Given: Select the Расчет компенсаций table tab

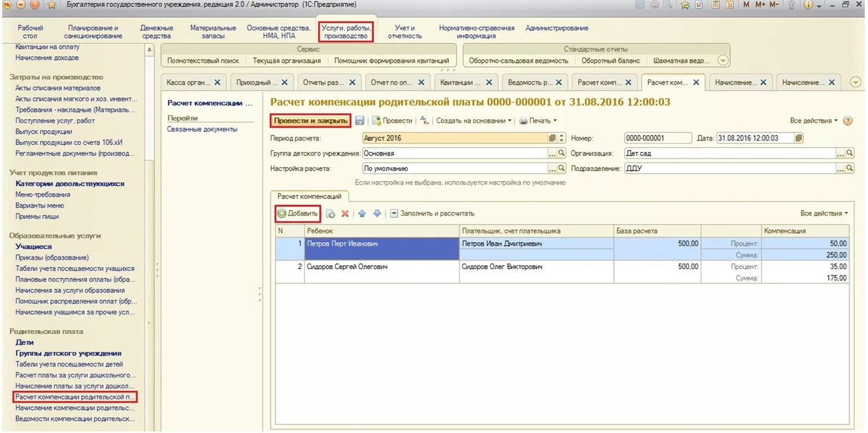Looking at the screenshot, I should [310, 197].
